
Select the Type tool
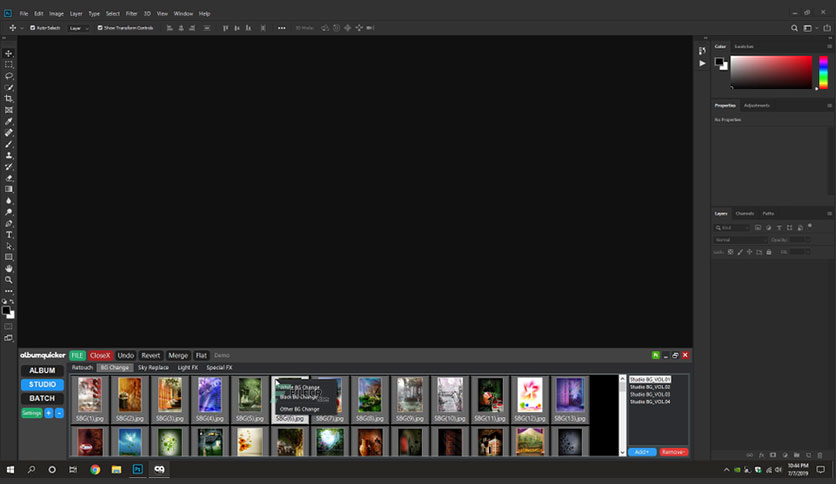(9, 235)
